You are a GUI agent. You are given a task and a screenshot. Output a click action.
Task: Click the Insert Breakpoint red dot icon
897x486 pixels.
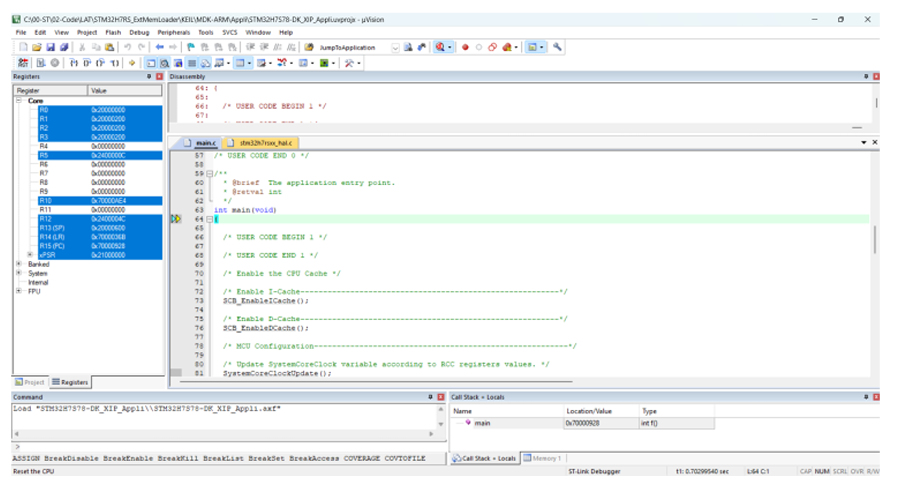(465, 47)
